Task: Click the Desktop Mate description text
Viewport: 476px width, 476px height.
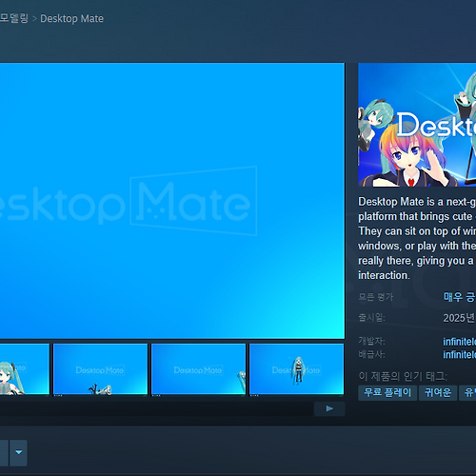Action: [417, 238]
